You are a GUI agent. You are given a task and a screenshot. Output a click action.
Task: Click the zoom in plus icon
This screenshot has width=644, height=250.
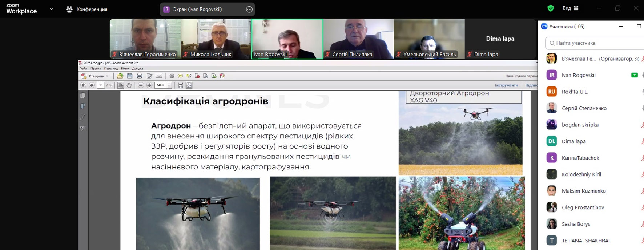point(149,85)
